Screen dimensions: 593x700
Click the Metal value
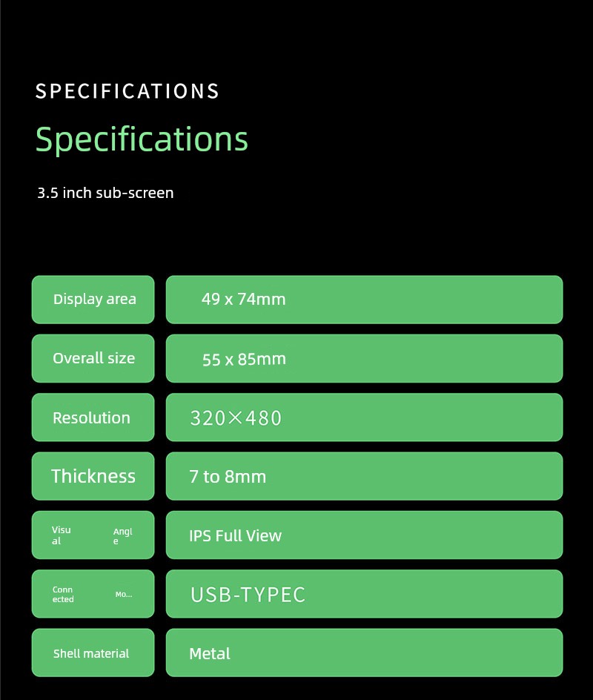tap(210, 653)
